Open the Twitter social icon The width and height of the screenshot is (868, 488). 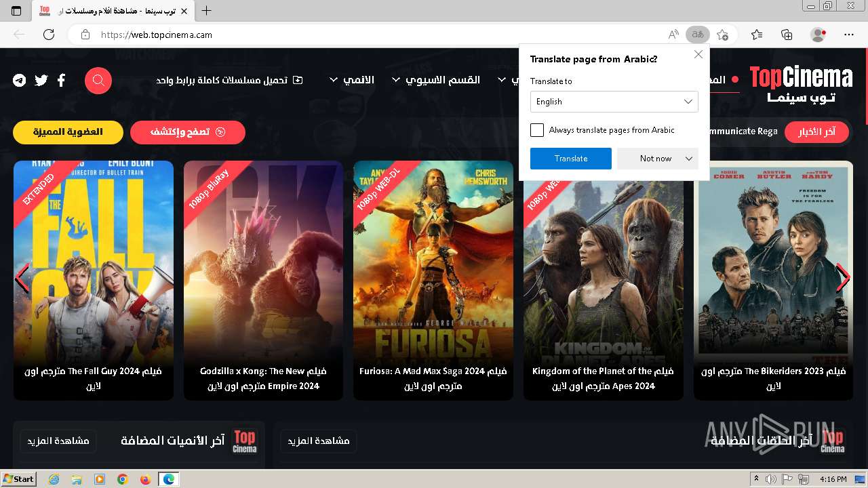click(x=41, y=81)
